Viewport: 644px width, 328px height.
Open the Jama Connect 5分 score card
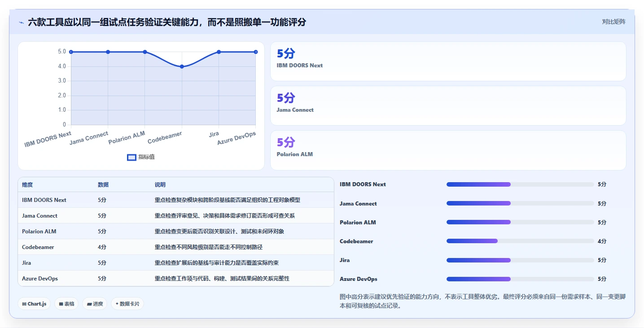click(x=448, y=106)
